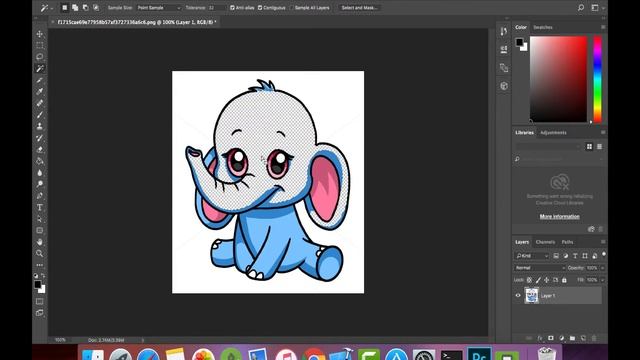
Task: Open the workspace switcher dropdown
Action: [597, 8]
